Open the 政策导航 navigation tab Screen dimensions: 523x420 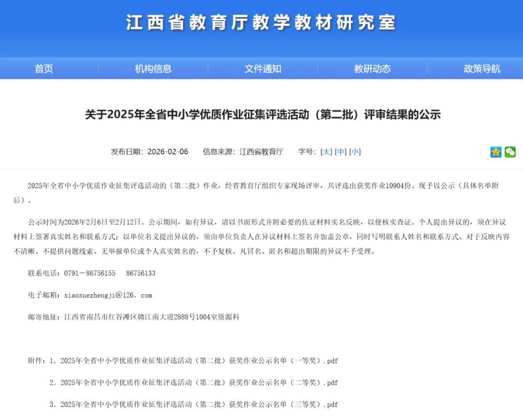[x=482, y=69]
